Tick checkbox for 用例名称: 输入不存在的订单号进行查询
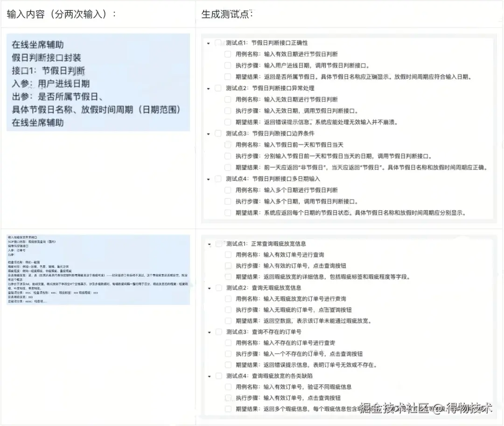Image resolution: width=504 pixels, height=426 pixels. pos(228,343)
